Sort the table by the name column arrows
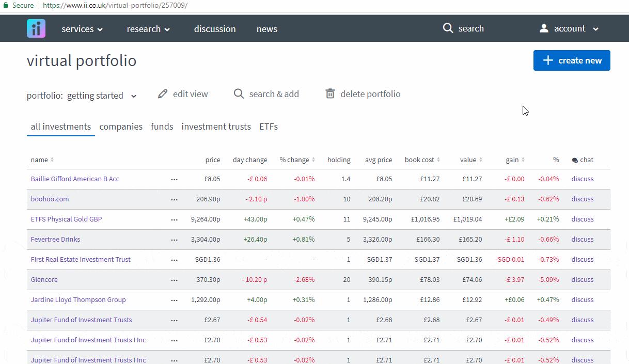Screen dimensions: 629x364 (52, 160)
